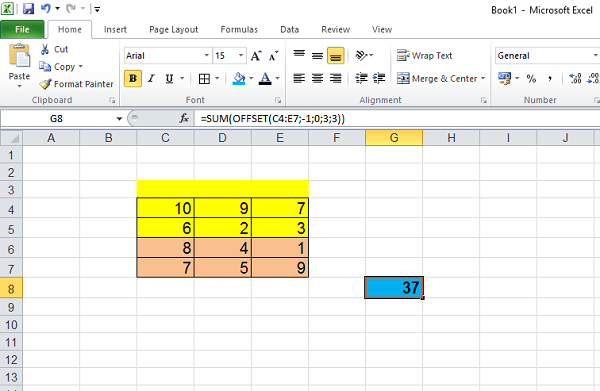600x391 pixels.
Task: Increase font size with Grow Font icon
Action: coord(256,56)
